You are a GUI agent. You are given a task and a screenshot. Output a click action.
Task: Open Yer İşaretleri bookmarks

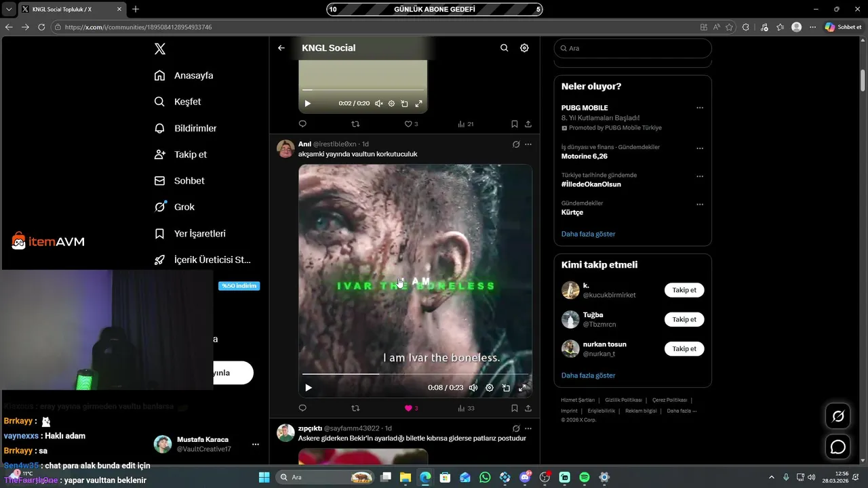[x=191, y=233]
